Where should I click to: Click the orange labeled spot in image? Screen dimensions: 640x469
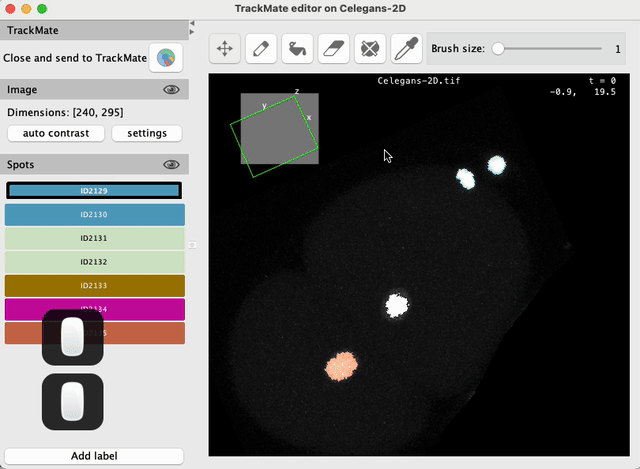tap(342, 366)
